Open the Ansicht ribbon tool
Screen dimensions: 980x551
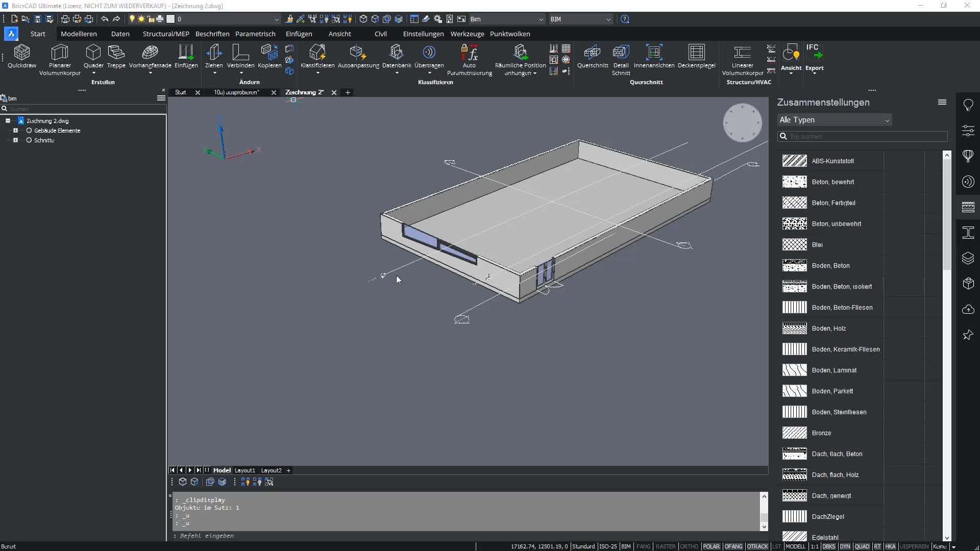point(791,57)
